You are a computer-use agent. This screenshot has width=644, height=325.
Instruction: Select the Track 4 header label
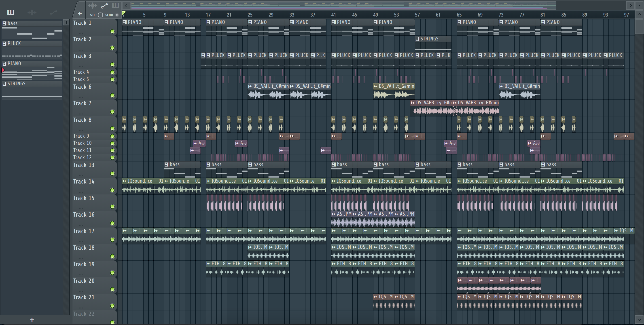tap(81, 72)
